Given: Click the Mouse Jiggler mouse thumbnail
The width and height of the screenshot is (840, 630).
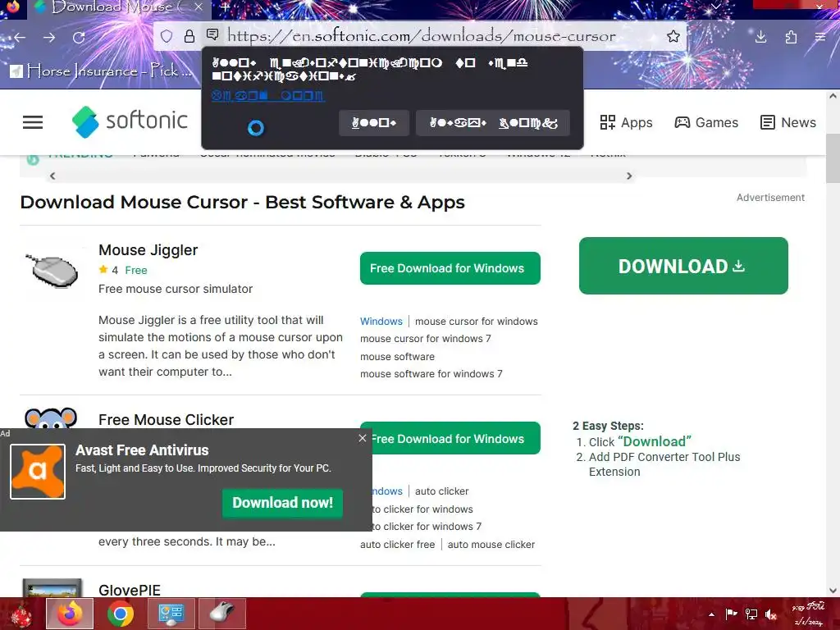Looking at the screenshot, I should click(x=52, y=270).
